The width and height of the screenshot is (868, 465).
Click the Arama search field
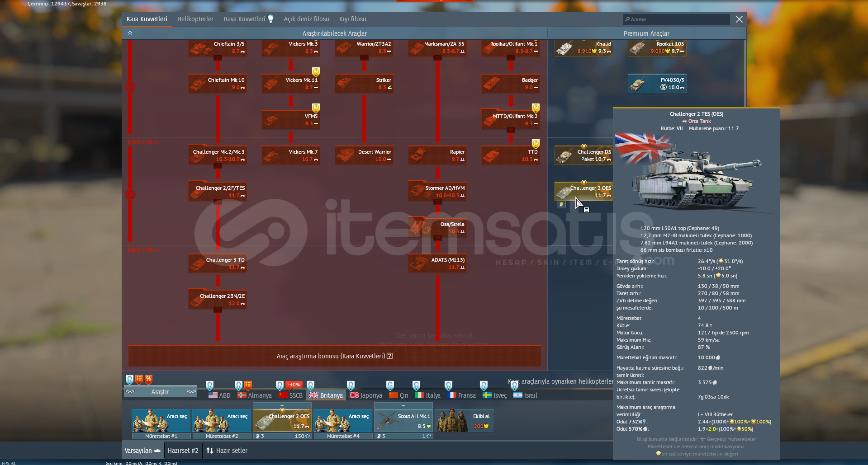click(x=676, y=19)
